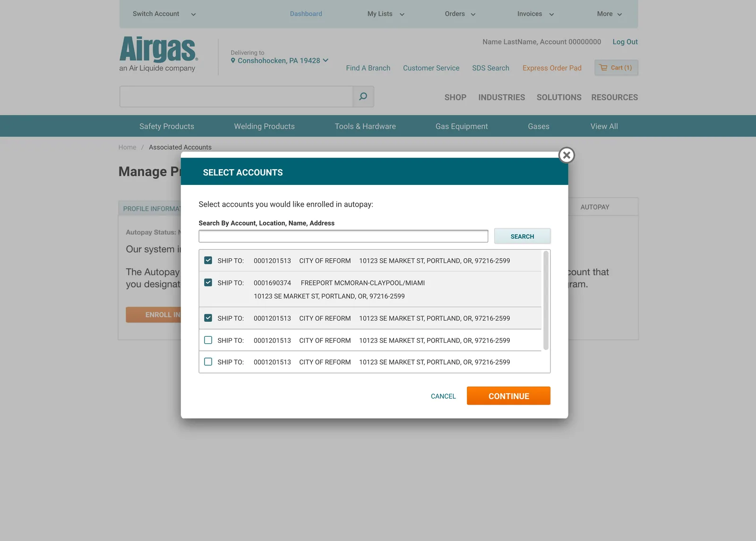Click the Home breadcrumb link
Screen dimensions: 756x541
pos(127,147)
